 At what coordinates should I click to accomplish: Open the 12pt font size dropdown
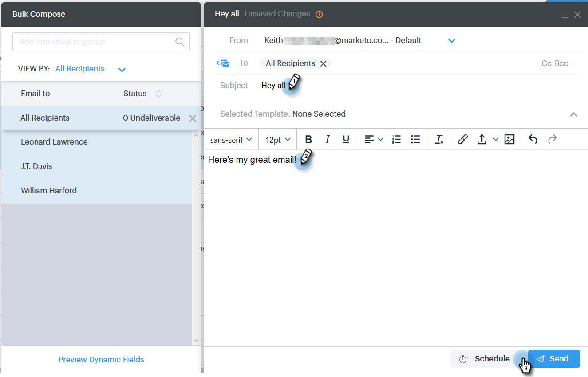point(278,140)
